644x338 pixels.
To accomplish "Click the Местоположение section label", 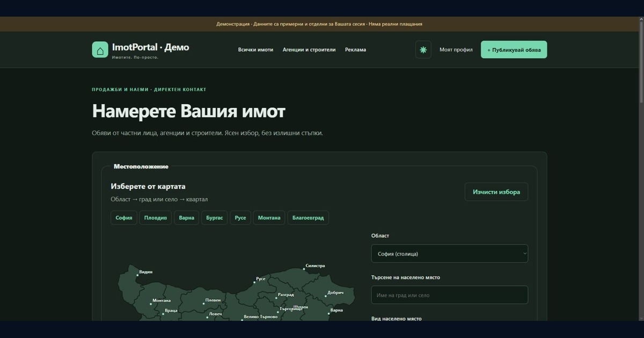I will pyautogui.click(x=141, y=167).
